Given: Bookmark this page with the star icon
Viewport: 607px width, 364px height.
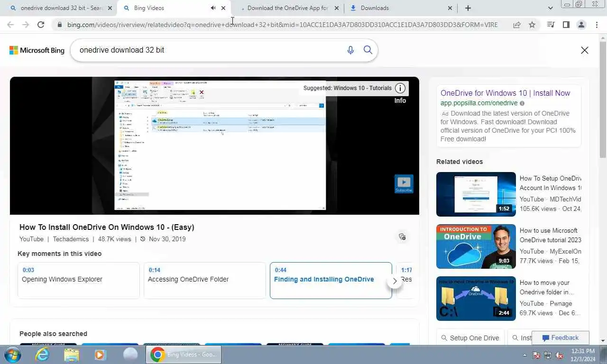Looking at the screenshot, I should click(x=532, y=25).
